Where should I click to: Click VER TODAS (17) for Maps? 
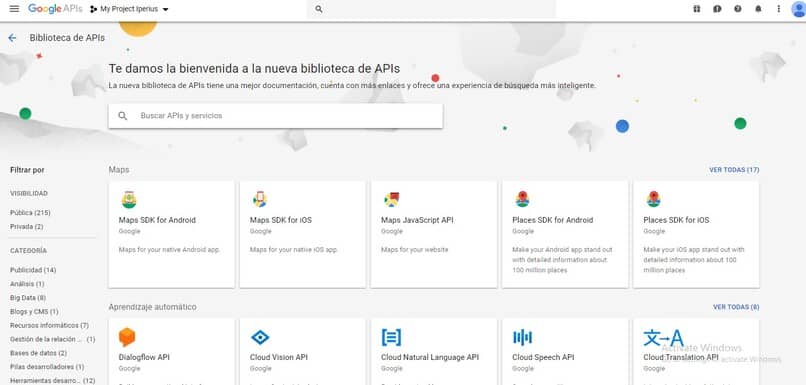(734, 170)
